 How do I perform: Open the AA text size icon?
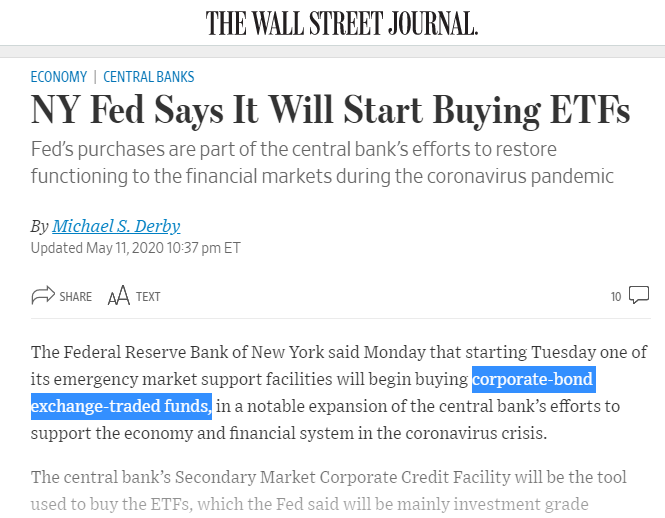click(118, 295)
